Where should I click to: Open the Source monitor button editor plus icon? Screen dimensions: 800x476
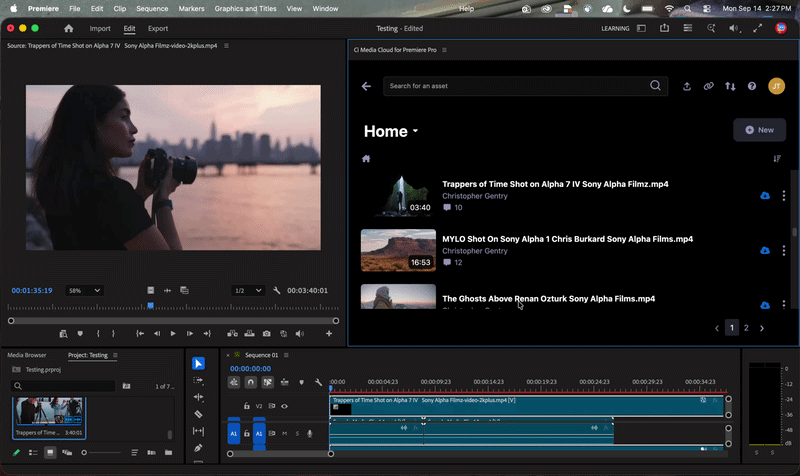coord(329,334)
